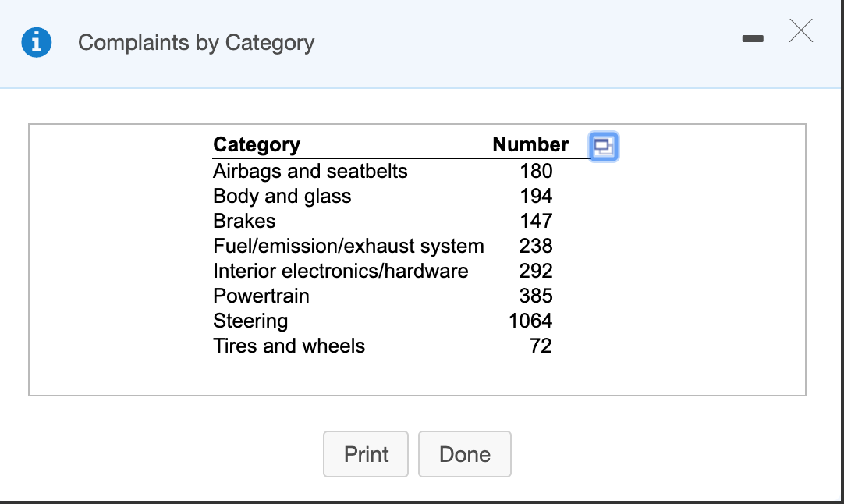The height and width of the screenshot is (504, 844).
Task: Click the Steering row
Action: click(250, 321)
